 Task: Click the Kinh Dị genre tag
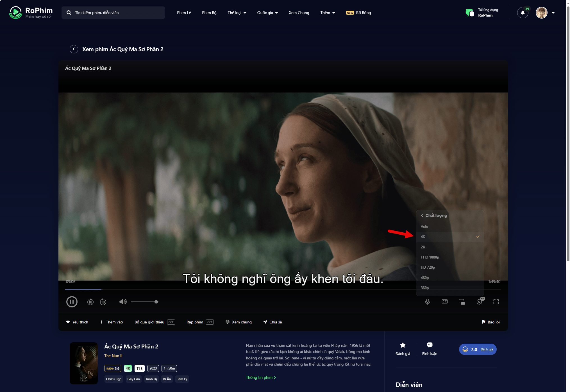pyautogui.click(x=152, y=379)
